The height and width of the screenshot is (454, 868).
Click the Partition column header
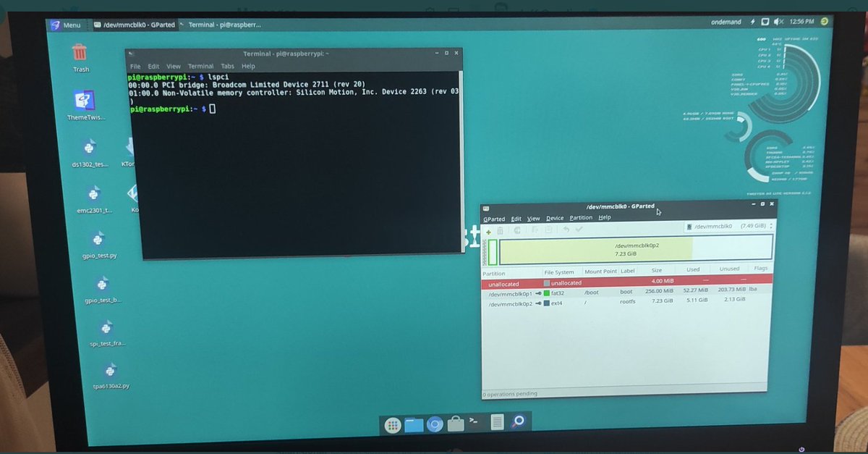(494, 274)
